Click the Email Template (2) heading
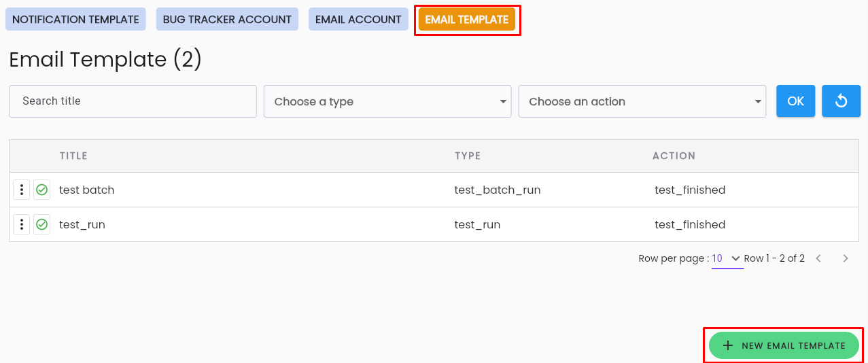Image resolution: width=868 pixels, height=363 pixels. click(x=105, y=60)
